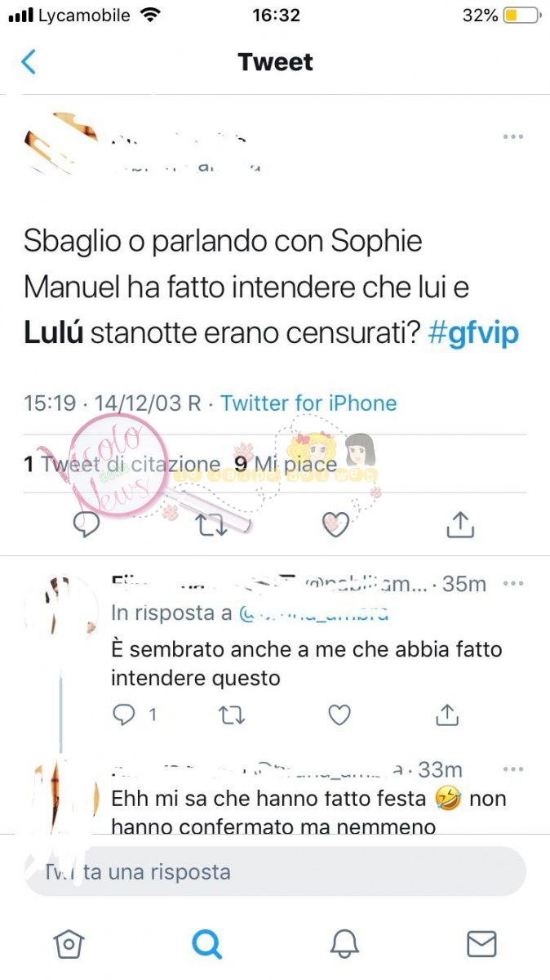The image size is (550, 980).
Task: Reply to the 'È sembrato anche a me' comment
Action: 123,715
